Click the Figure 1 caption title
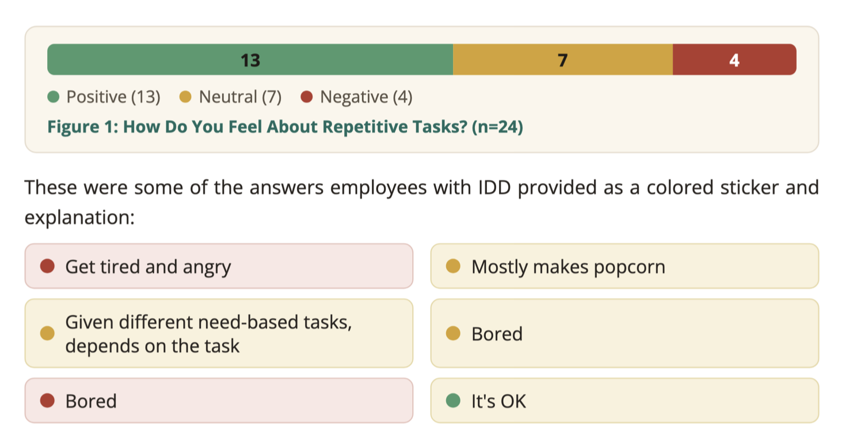 [285, 127]
